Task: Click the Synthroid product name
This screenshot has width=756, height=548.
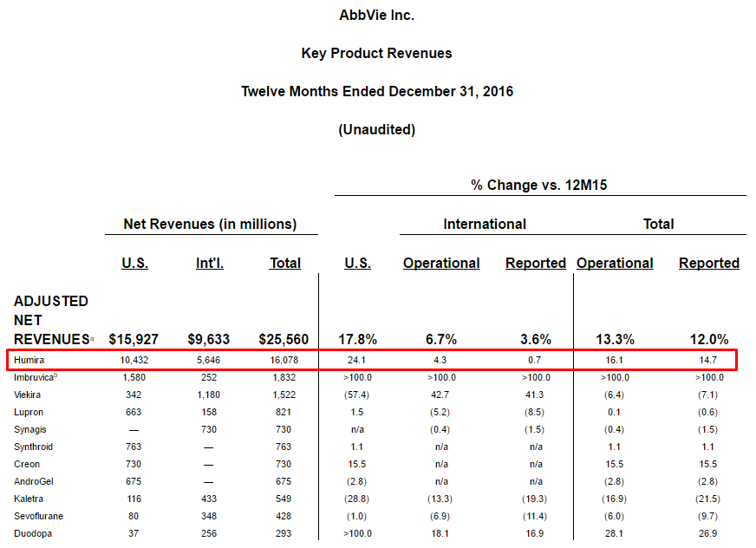Action: coord(33,447)
